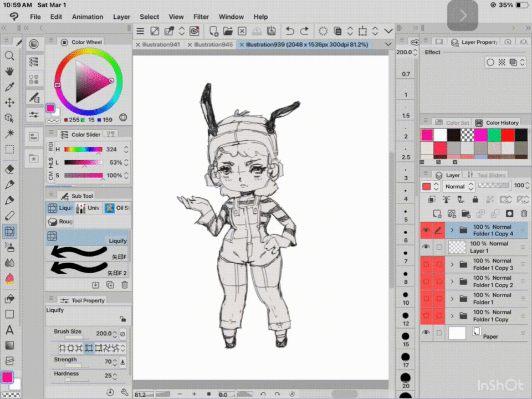Hide Layer 1 with its eye icon
Image resolution: width=532 pixels, height=399 pixels.
(x=426, y=247)
